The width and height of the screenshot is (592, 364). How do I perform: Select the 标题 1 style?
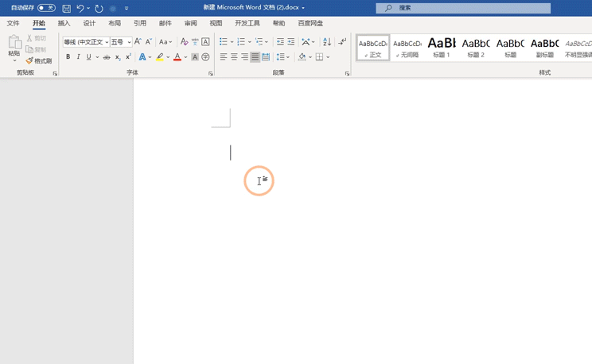click(x=442, y=48)
